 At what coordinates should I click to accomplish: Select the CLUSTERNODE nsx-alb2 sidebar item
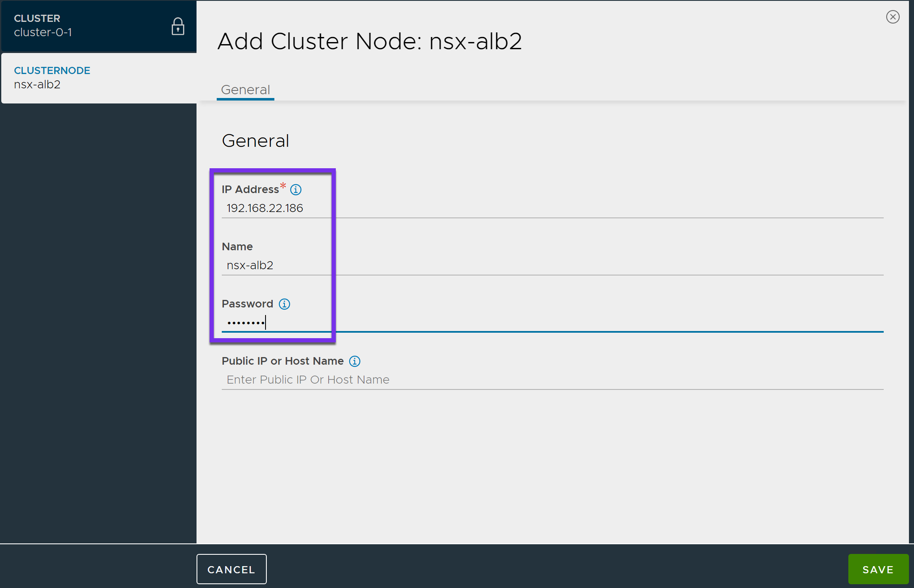(84, 78)
